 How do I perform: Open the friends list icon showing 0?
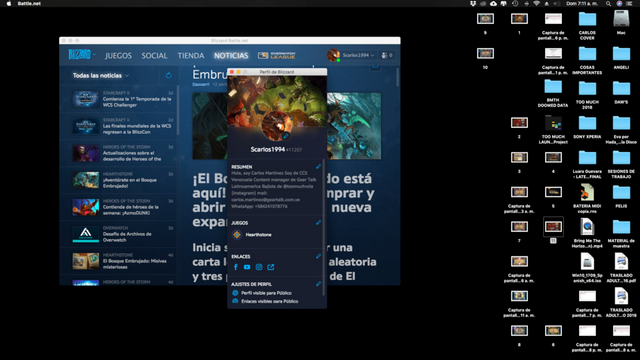tap(387, 55)
